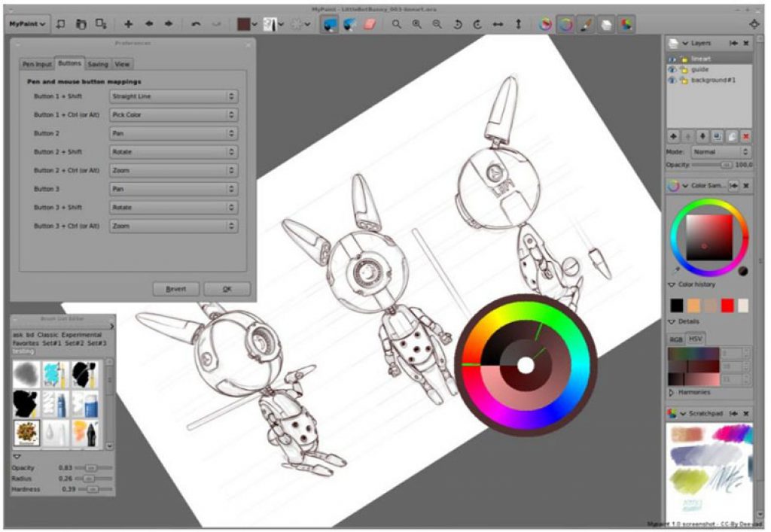Viewport: 771px width, 532px height.
Task: Click the Zoom In magnifier icon
Action: tap(416, 23)
